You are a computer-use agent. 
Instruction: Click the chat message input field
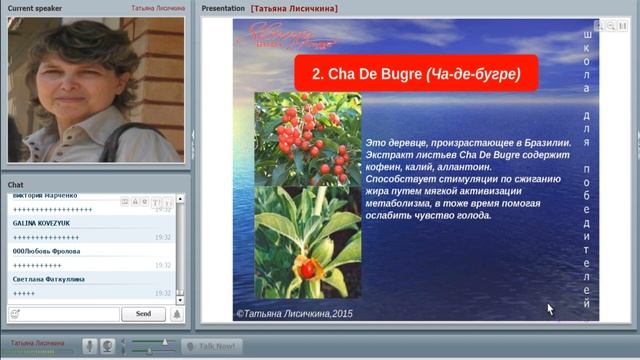(64, 314)
